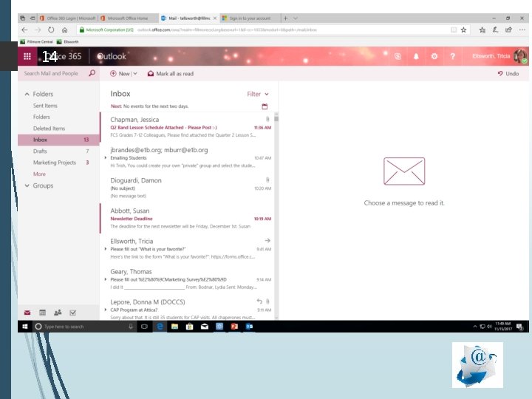Open Task View on the taskbar
532x399 pixels.
coord(145,327)
